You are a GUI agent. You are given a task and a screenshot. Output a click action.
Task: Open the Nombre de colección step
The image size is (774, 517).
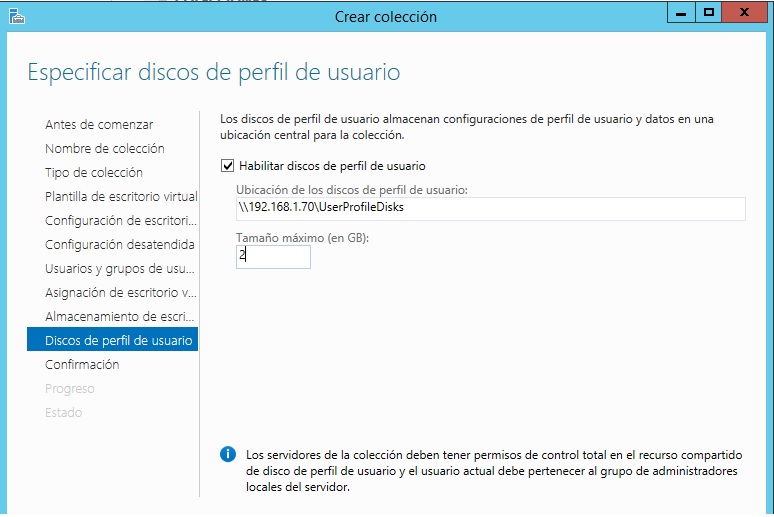coord(105,149)
